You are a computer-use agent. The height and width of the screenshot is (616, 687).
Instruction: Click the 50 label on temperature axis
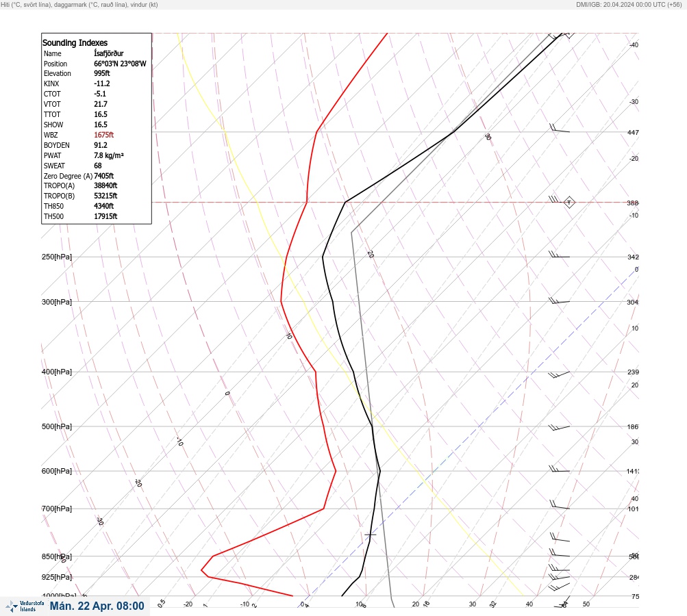[586, 604]
